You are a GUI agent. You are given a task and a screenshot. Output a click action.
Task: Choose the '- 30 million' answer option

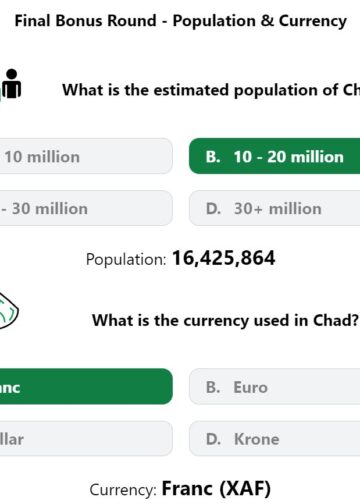click(x=86, y=208)
